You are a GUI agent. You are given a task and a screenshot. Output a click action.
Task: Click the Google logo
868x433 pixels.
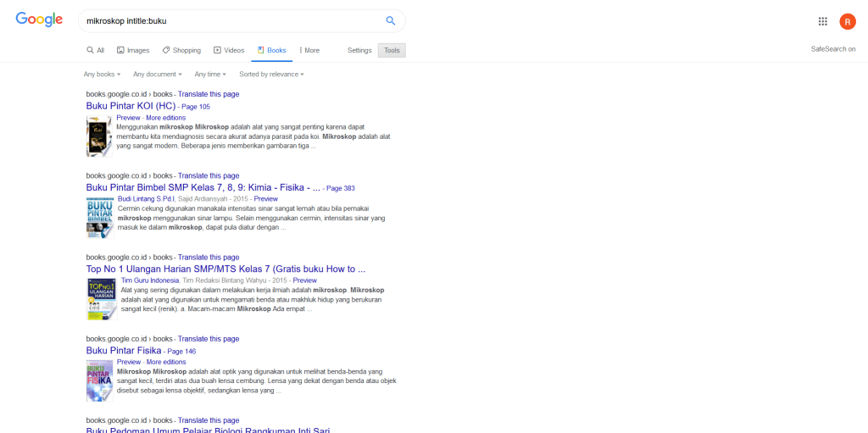39,19
